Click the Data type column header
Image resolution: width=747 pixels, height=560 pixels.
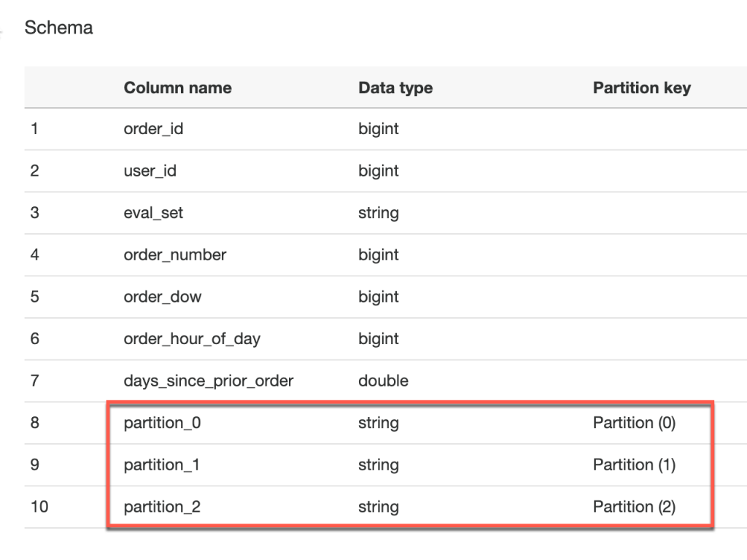click(395, 88)
